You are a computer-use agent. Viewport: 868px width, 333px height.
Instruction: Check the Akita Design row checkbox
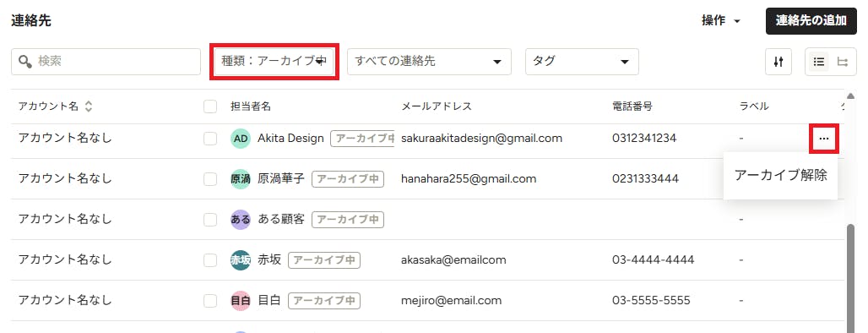pyautogui.click(x=209, y=139)
